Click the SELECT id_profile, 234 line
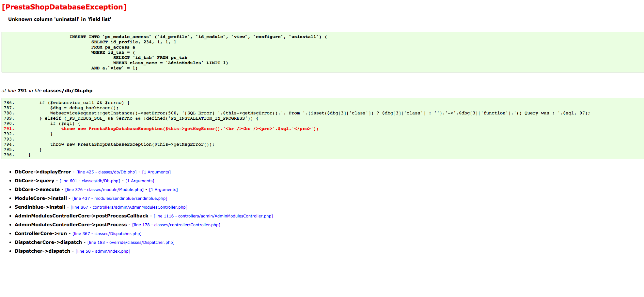 click(134, 42)
